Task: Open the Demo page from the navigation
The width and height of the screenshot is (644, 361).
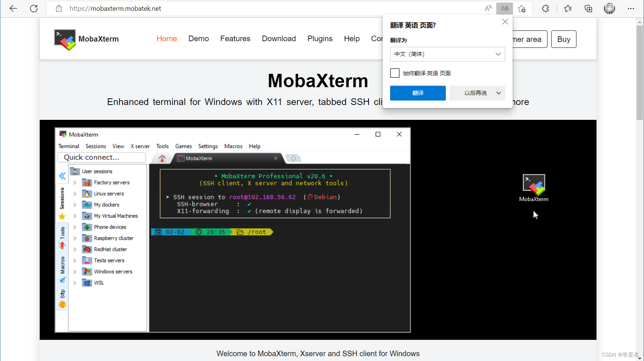Action: click(199, 39)
